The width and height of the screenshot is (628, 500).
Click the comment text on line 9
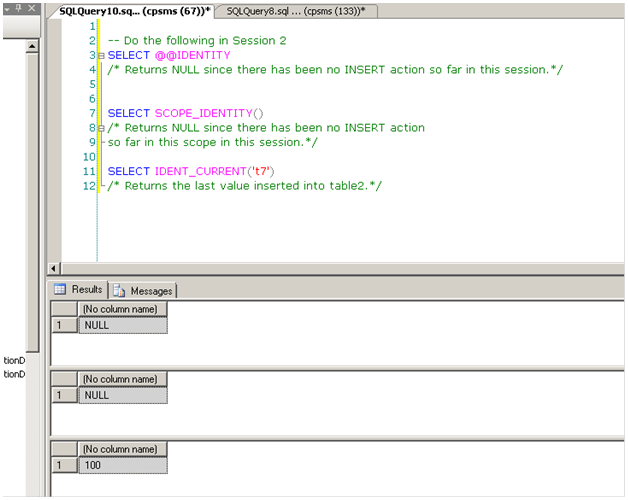212,143
